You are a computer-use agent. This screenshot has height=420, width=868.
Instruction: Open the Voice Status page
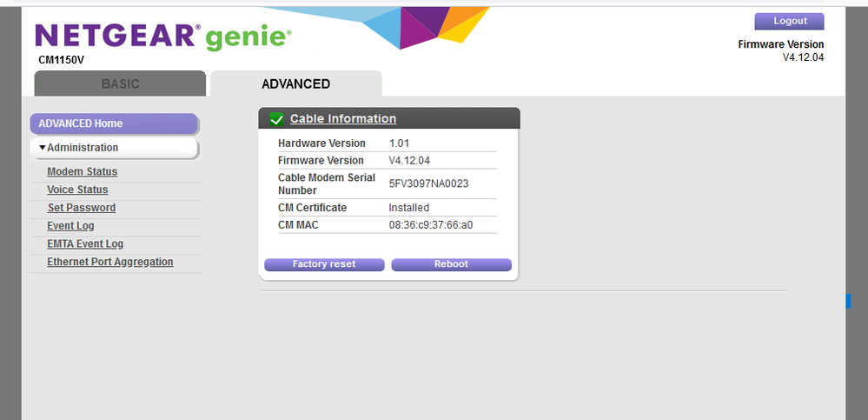(x=77, y=190)
